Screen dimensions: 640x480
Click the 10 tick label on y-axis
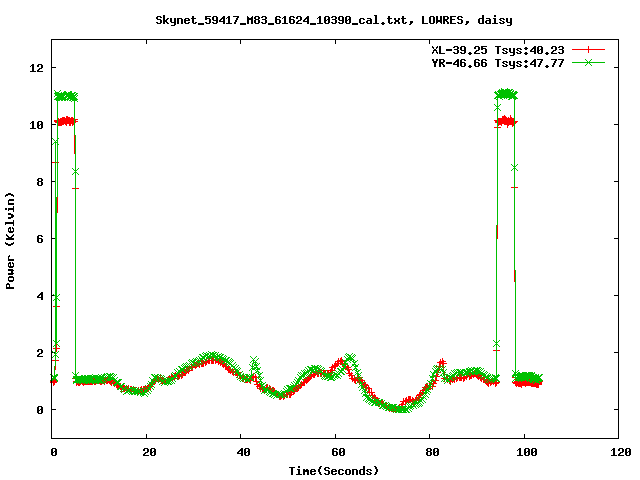(37, 125)
